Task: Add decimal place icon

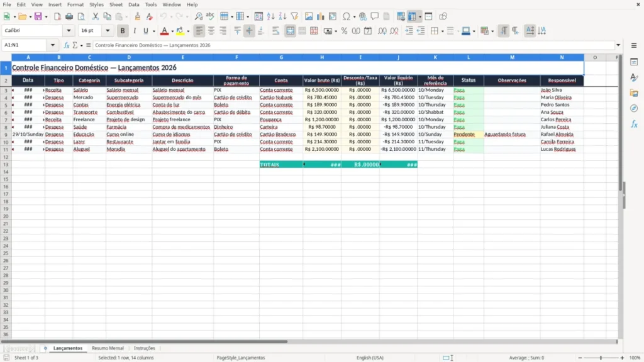Action: click(x=382, y=31)
